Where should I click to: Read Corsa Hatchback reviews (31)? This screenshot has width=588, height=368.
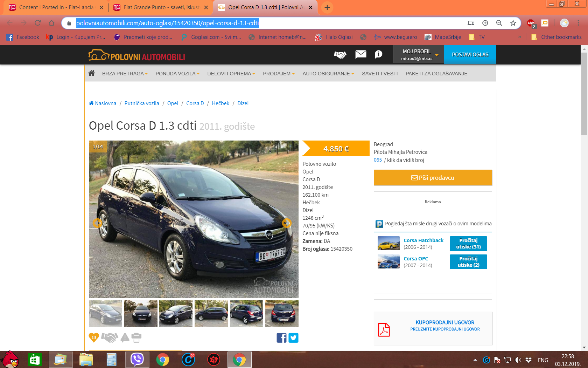tap(468, 244)
